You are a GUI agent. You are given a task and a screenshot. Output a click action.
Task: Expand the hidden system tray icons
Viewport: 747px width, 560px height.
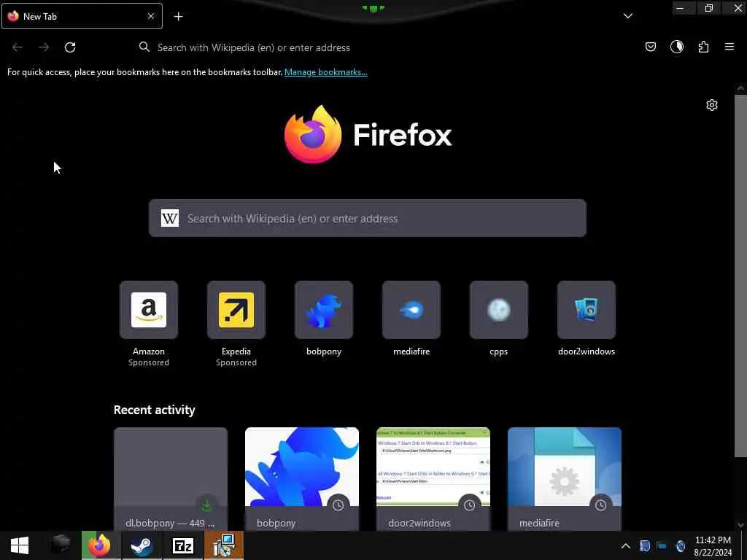[625, 546]
